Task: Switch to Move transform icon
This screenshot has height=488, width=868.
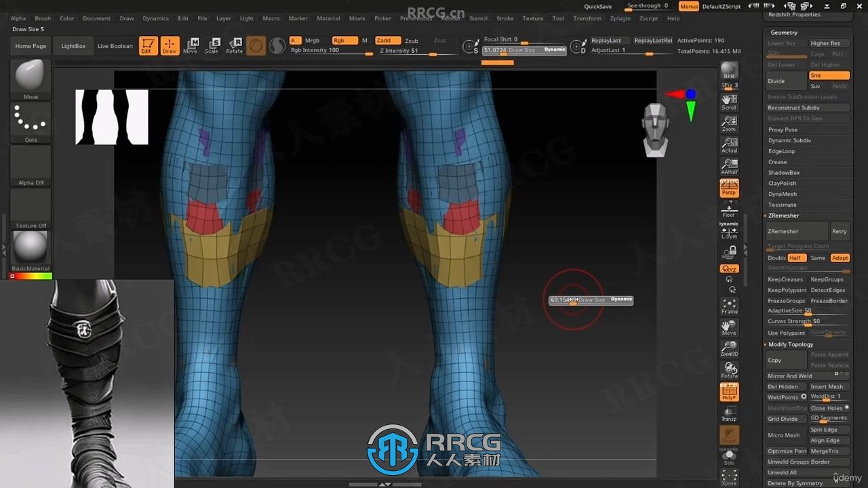Action: [x=191, y=45]
